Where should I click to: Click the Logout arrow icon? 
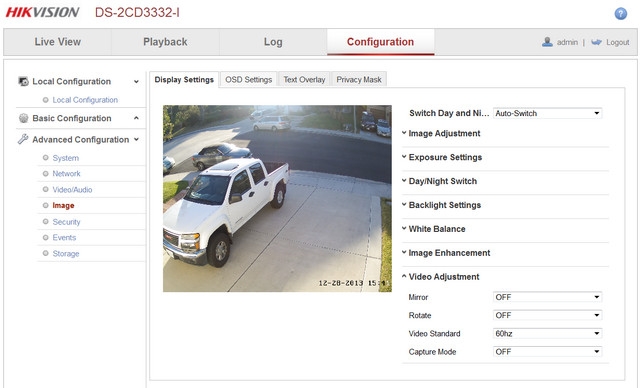pyautogui.click(x=596, y=42)
